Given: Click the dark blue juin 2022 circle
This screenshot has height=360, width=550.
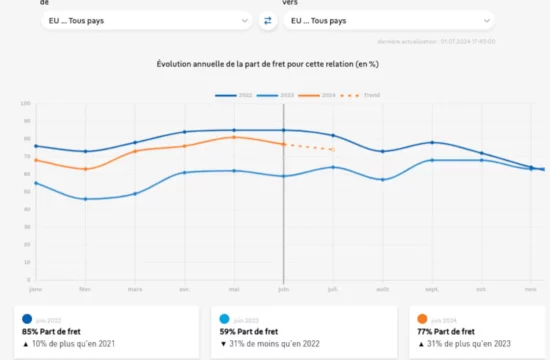Looking at the screenshot, I should tap(27, 319).
